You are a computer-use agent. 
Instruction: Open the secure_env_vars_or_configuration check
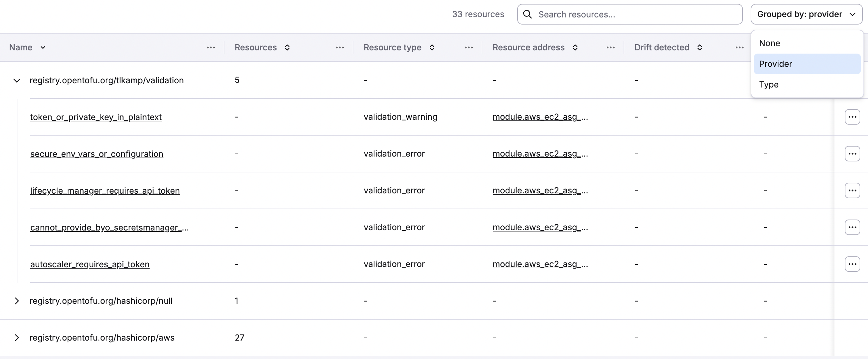pos(97,154)
